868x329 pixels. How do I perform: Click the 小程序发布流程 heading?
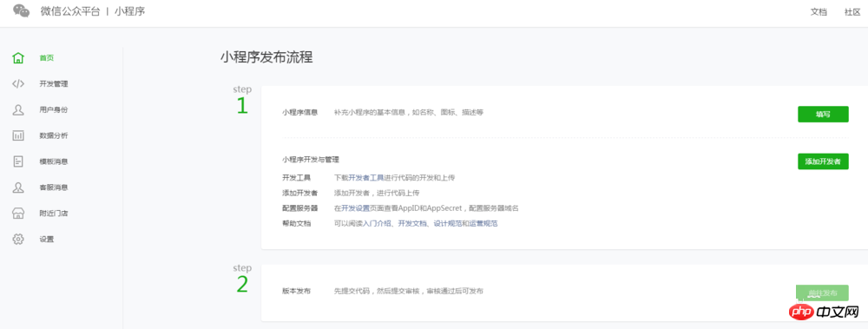tap(266, 57)
